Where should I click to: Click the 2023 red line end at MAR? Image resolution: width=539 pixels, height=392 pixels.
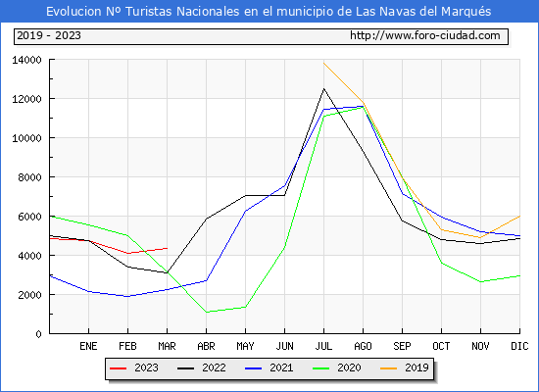167,248
